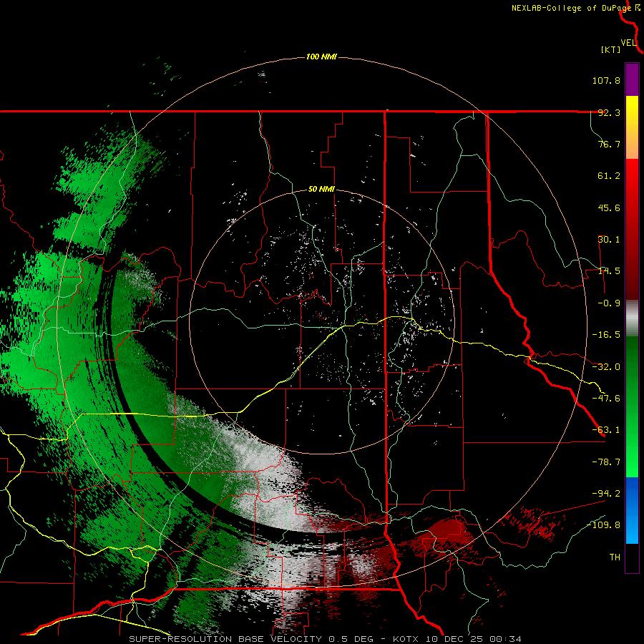Click the purple segment of the color bar
The height and width of the screenshot is (644, 644).
click(632, 79)
